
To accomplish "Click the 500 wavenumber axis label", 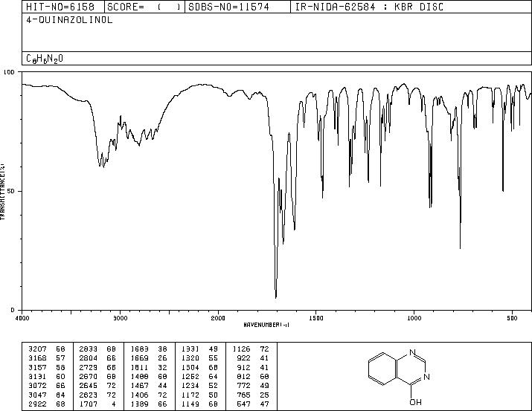I will click(512, 318).
